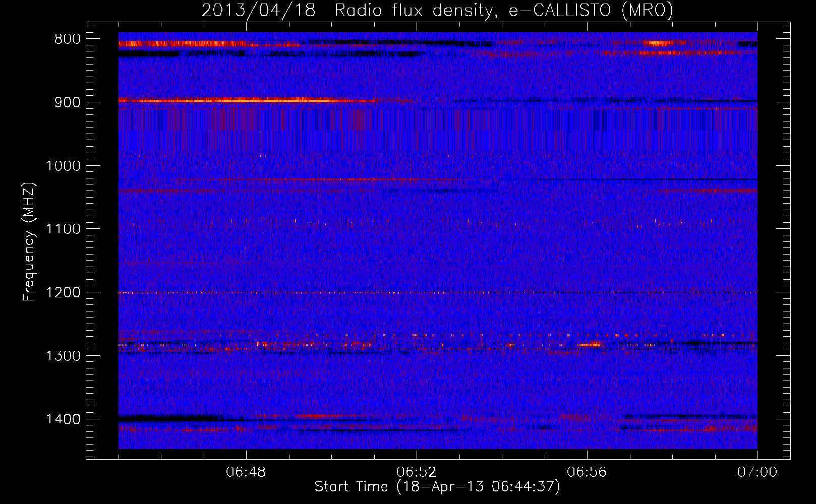Click the 900 frequency tick label
816x504 pixels.
(x=67, y=102)
